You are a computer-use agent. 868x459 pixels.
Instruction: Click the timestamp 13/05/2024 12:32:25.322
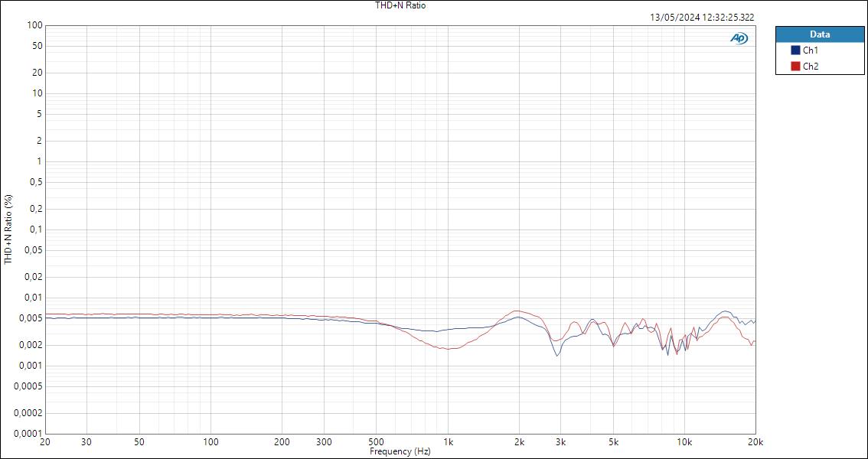(701, 15)
